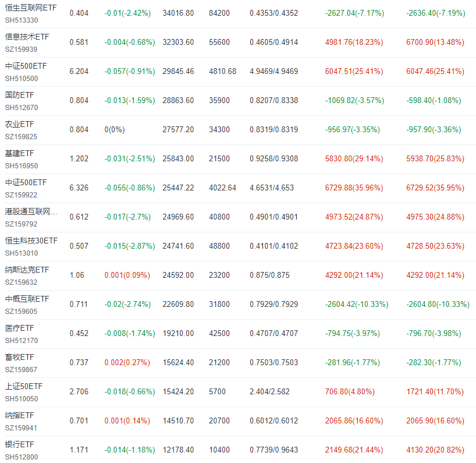Click quantity 42500 of 医疗ETF
This screenshot has width=476, height=463.
tap(219, 334)
